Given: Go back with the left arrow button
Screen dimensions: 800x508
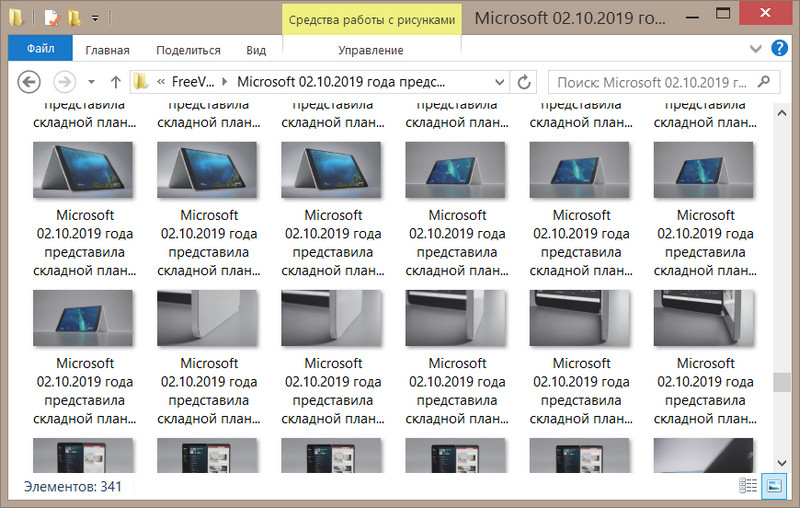Looking at the screenshot, I should [x=29, y=82].
